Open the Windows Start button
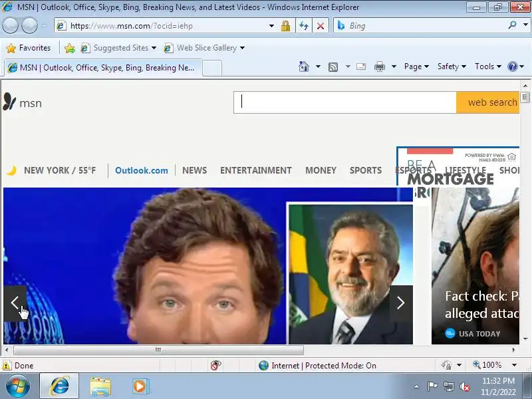Viewport: 532px width, 399px height. (18, 386)
